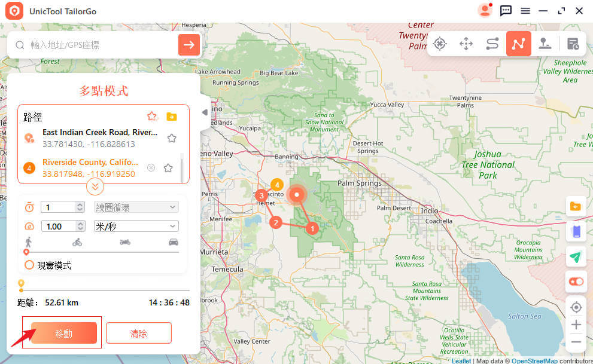Image resolution: width=593 pixels, height=364 pixels.
Task: Select bicycle speed icon
Action: point(77,242)
